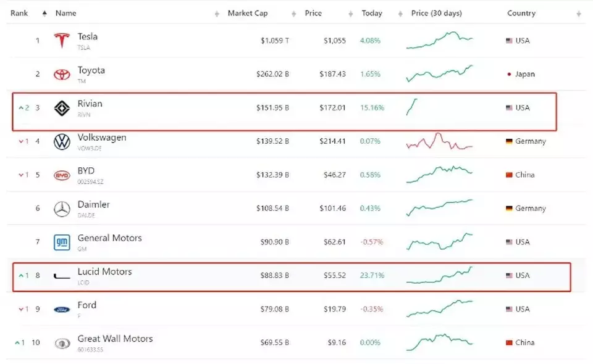
Task: Sort by Market Cap using its arrow
Action: (294, 14)
